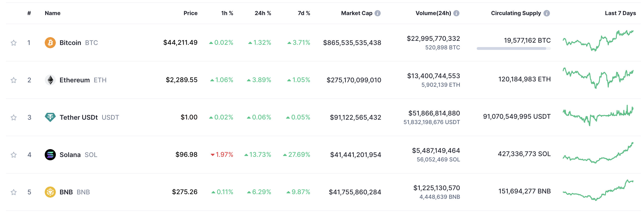Click the Market Cap info icon
Screen dimensions: 644x212
click(x=378, y=13)
